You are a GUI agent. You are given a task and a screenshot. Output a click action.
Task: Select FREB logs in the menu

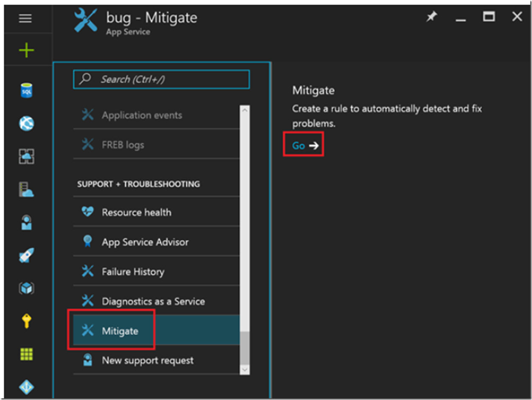point(156,145)
